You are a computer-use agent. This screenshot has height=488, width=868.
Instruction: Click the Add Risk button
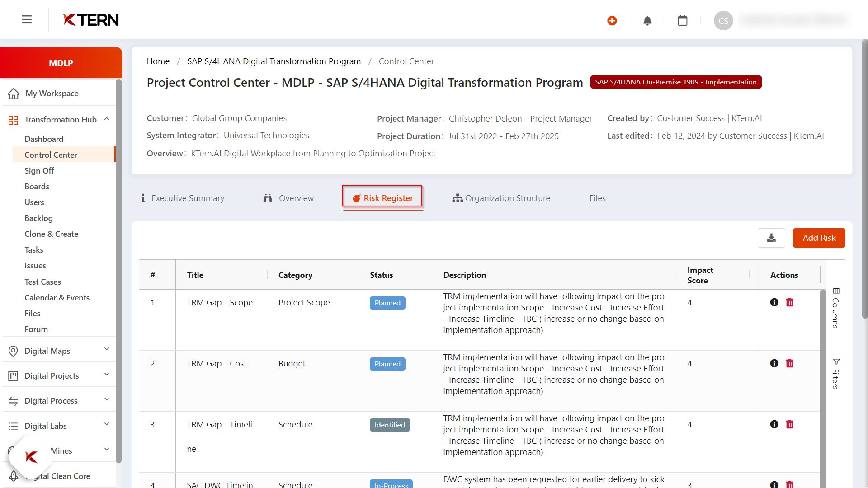pos(819,238)
